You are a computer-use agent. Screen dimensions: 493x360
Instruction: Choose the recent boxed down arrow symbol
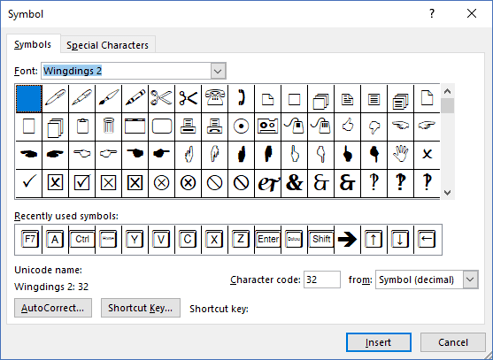pyautogui.click(x=401, y=239)
